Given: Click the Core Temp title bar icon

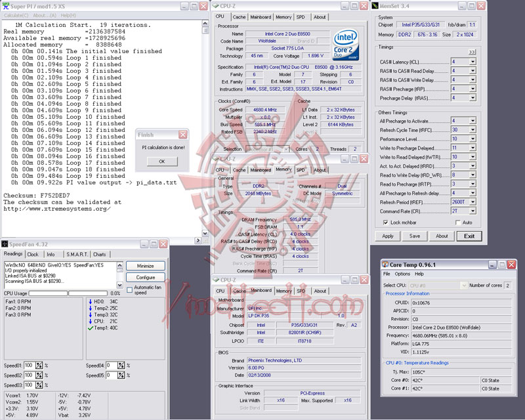Looking at the screenshot, I should [385, 264].
